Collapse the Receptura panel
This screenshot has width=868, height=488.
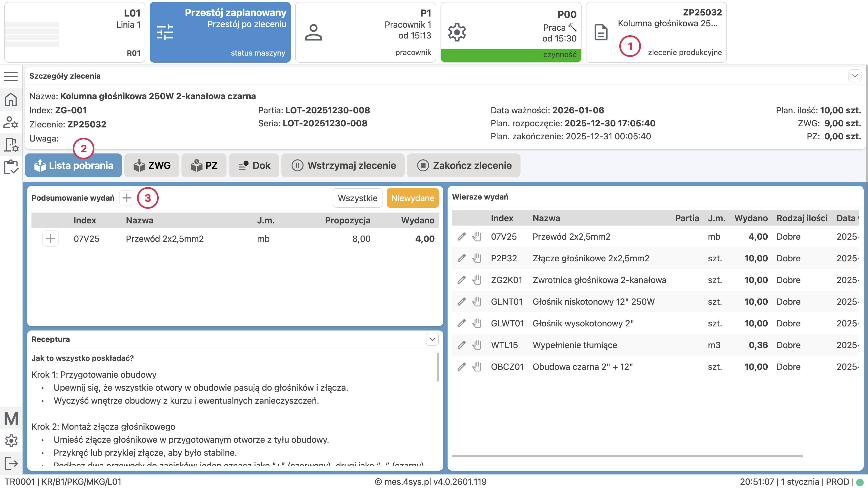[x=432, y=339]
